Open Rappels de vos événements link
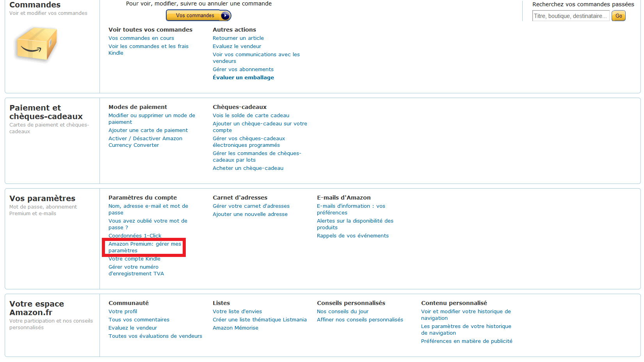Screen dimensions: 644x362 [352, 236]
